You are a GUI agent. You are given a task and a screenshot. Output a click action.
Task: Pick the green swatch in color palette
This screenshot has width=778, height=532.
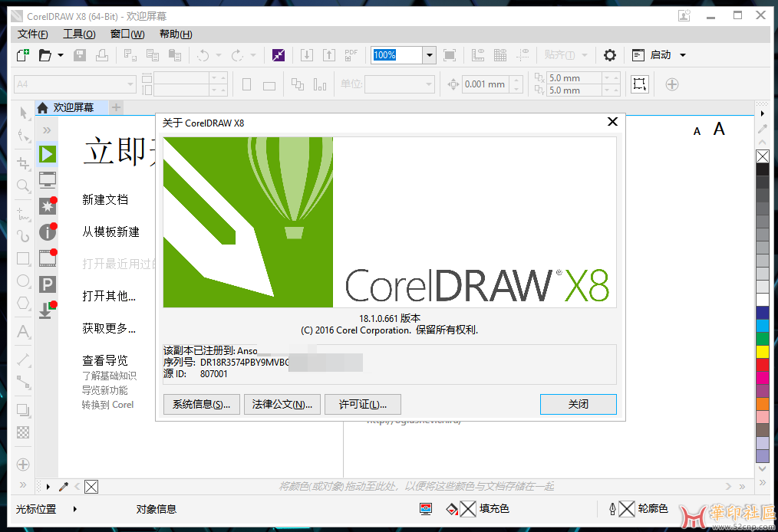tap(763, 339)
